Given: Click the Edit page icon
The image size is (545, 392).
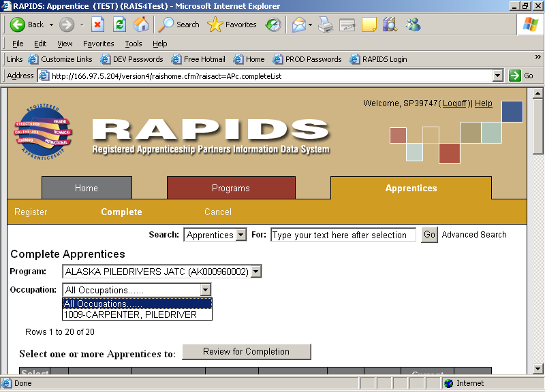Looking at the screenshot, I should coord(347,24).
